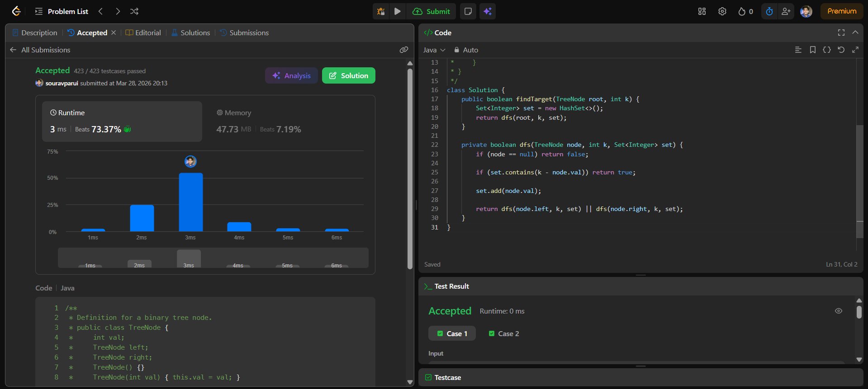Open the notes icon next to Submit

click(x=468, y=11)
